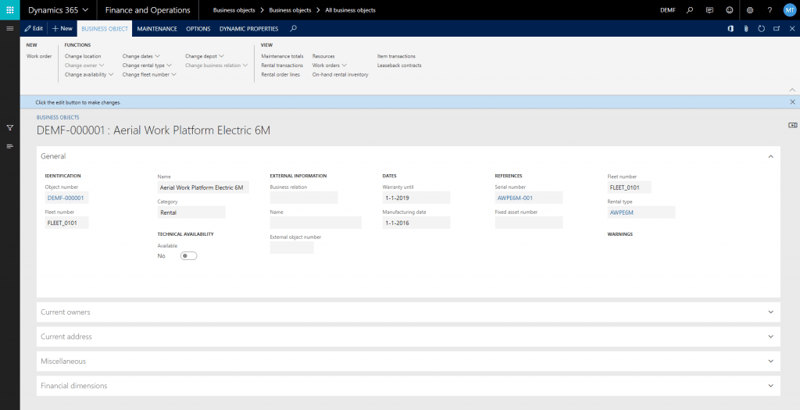The height and width of the screenshot is (410, 800).
Task: Open the help question mark icon
Action: pos(769,10)
